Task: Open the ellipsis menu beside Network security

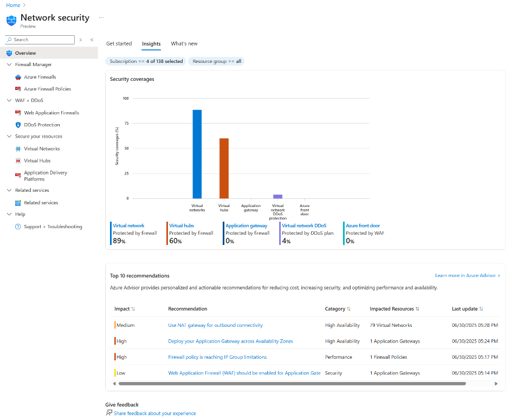Action: click(x=101, y=17)
